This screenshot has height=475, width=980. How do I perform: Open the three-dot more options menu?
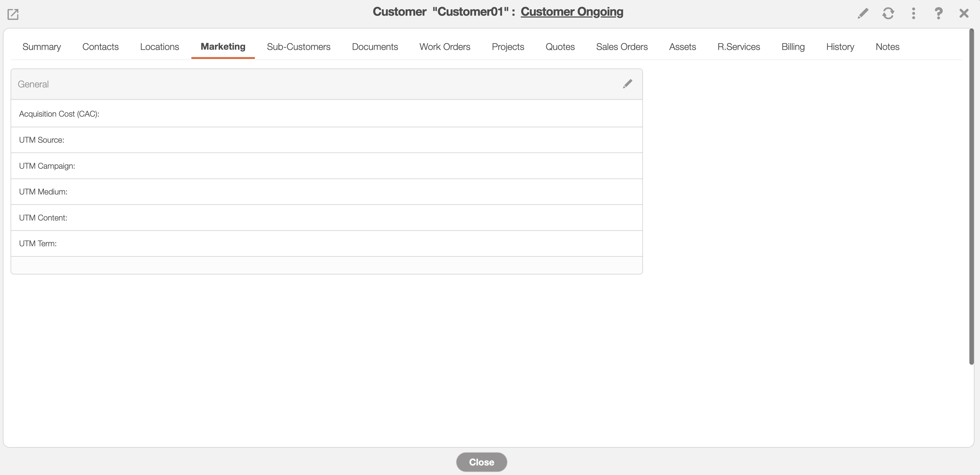[913, 14]
